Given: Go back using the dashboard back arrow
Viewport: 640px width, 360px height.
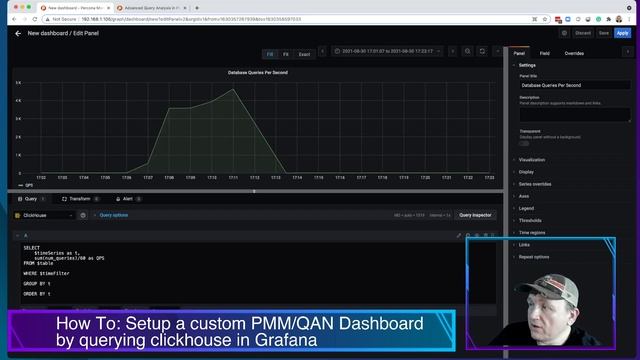Looking at the screenshot, I should coord(18,33).
